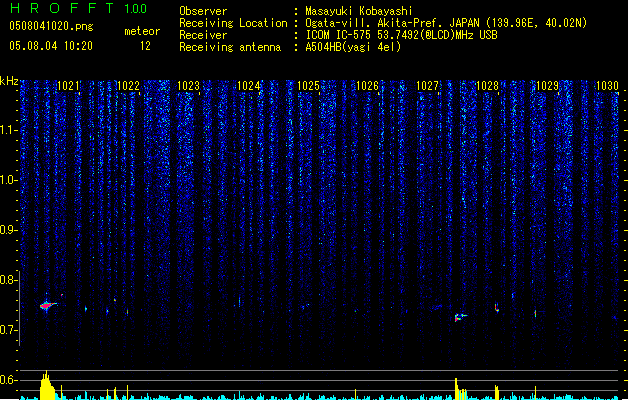This screenshot has width=629, height=400.
Task: Click the 1.0 kHz frequency axis label
Action: coord(8,180)
